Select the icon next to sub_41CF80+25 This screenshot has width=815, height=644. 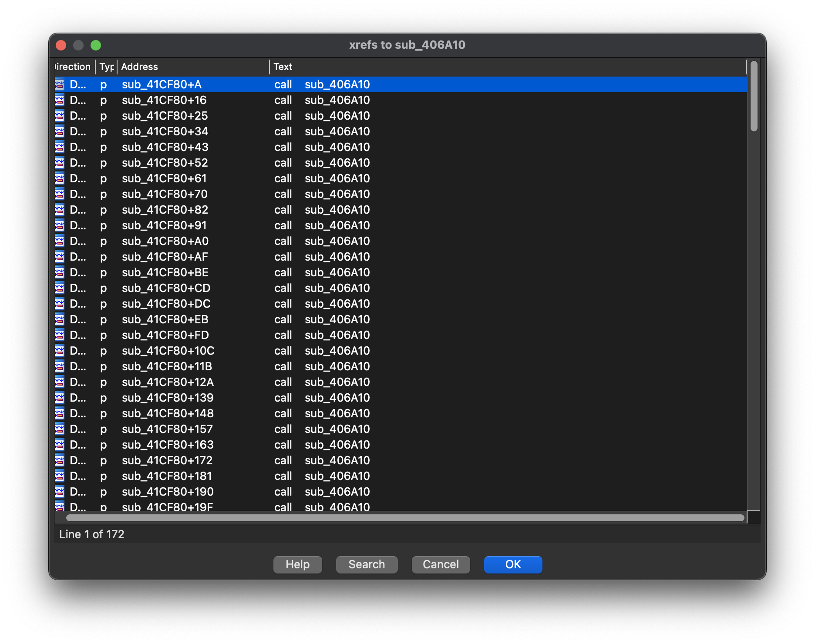coord(60,116)
